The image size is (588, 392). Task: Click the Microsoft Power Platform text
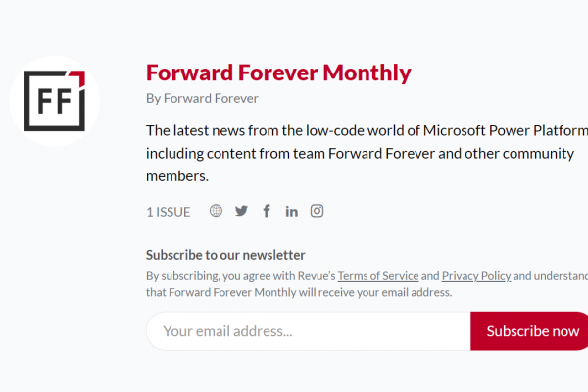click(506, 131)
